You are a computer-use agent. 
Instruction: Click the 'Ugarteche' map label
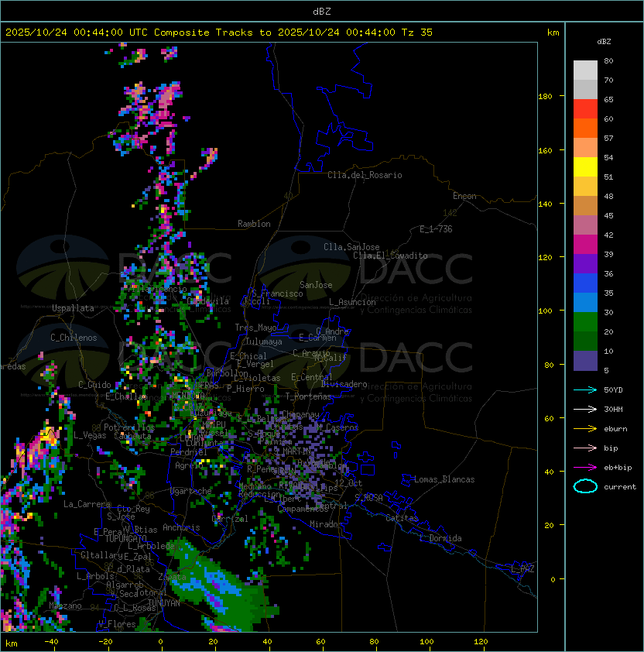pos(191,491)
